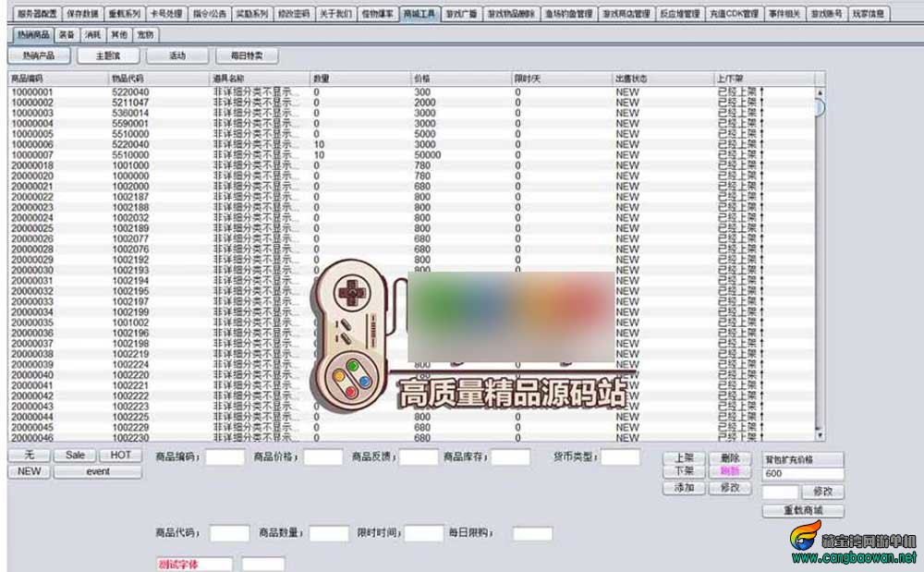Select the 装备 sub-tab
This screenshot has width=924, height=572.
click(67, 34)
